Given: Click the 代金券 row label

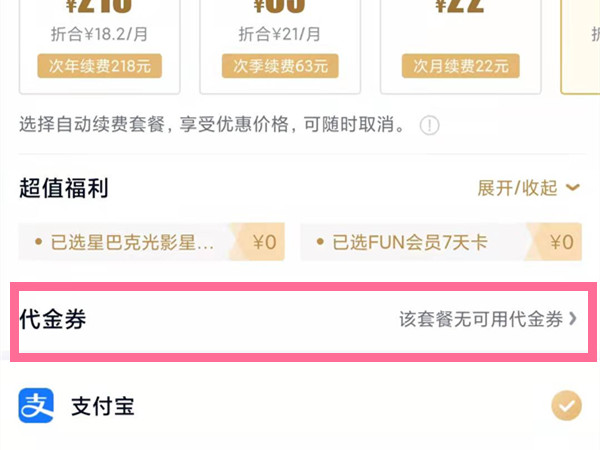Looking at the screenshot, I should coord(52,320).
